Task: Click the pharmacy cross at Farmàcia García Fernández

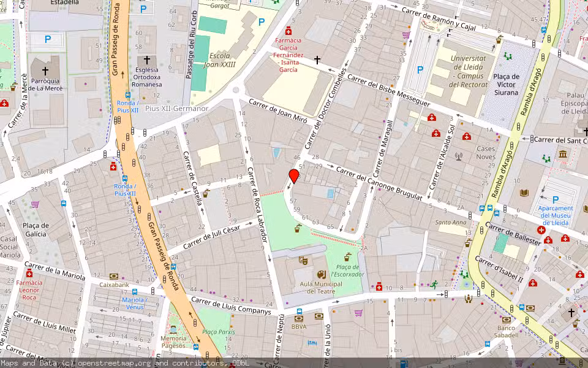Action: point(288,31)
